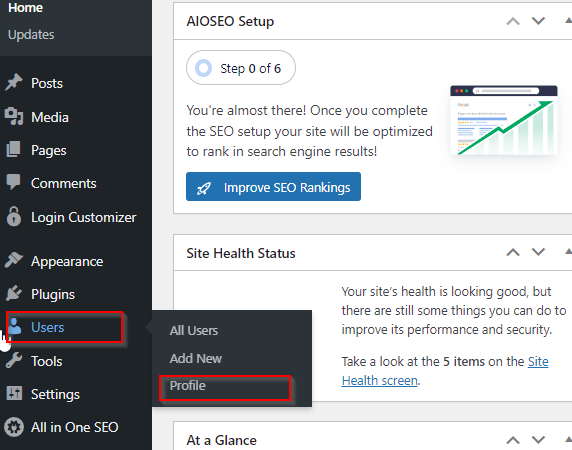Select the Tools wrench icon

(x=14, y=360)
